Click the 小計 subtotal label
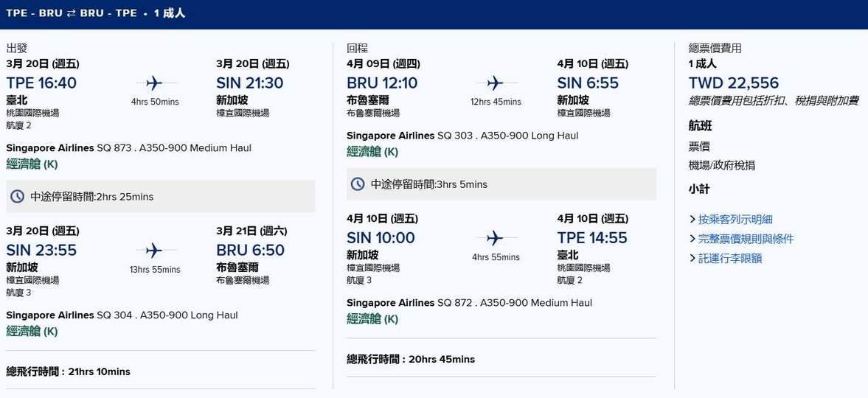 point(699,189)
